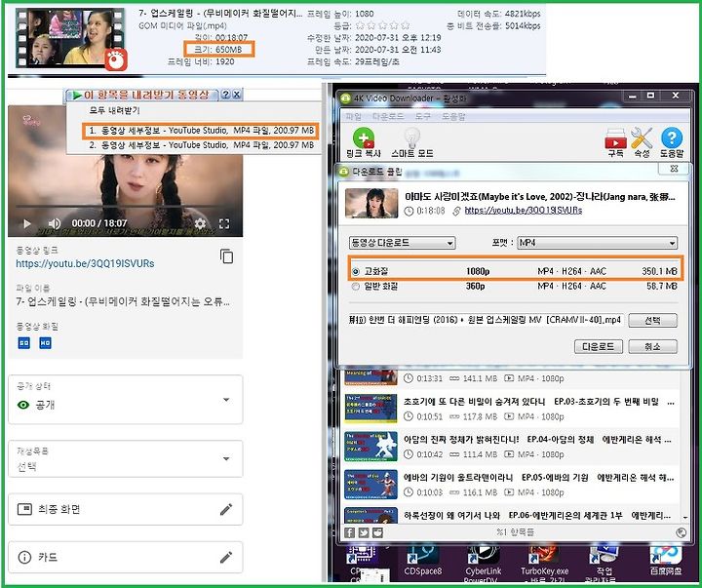Open the CyberLink PowerDVD desktop shortcut
Screen dimensions: 702x588
[483, 563]
